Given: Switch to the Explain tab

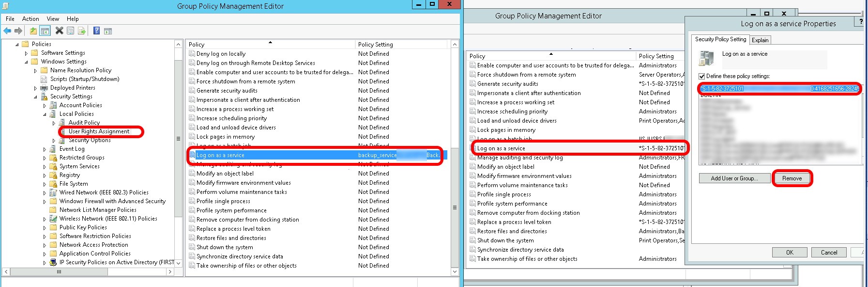Looking at the screenshot, I should tap(760, 40).
